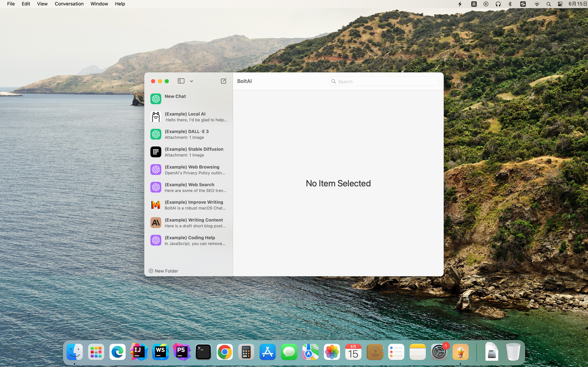Click the compose new chat icon
Image resolution: width=588 pixels, height=367 pixels.
(224, 81)
